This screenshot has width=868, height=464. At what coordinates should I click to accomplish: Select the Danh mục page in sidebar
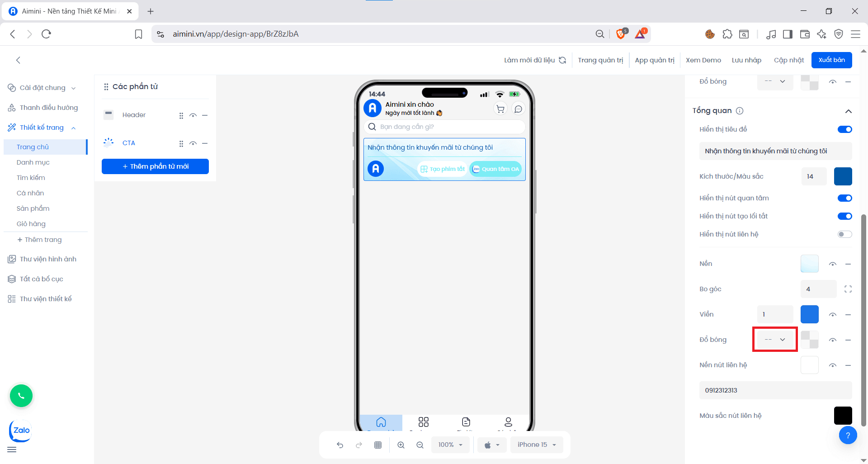pos(33,162)
